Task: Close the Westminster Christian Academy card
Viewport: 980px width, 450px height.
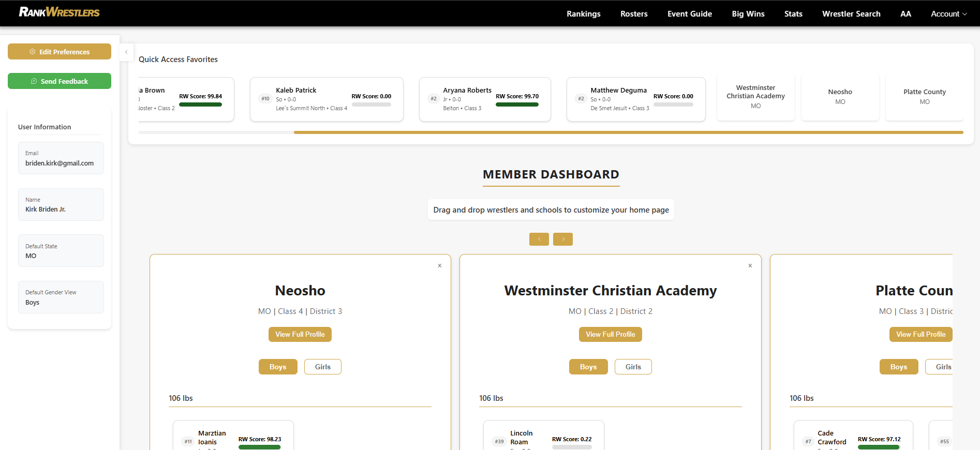Action: point(750,266)
